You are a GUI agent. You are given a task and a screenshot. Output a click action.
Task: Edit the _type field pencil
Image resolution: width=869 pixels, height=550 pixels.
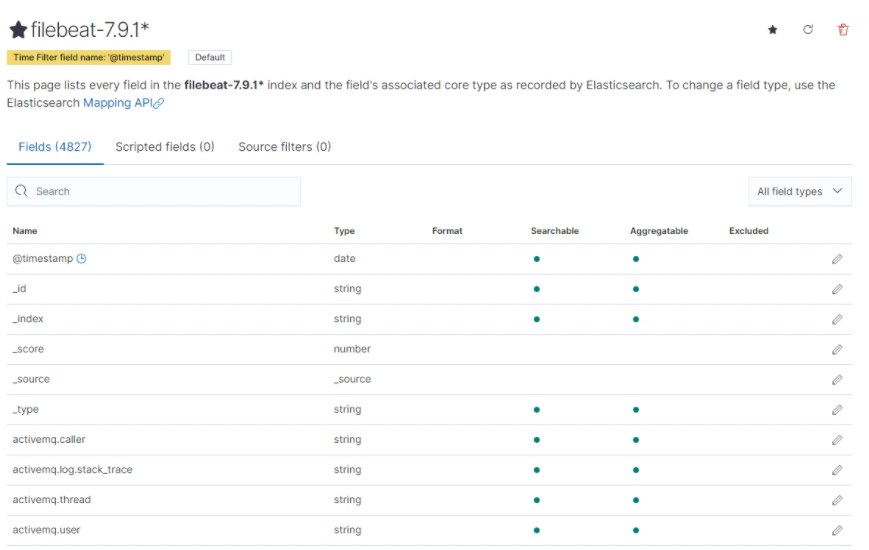(x=837, y=410)
